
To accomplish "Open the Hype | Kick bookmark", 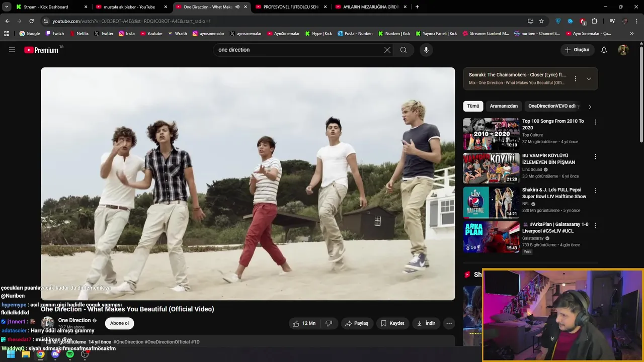I will click(318, 34).
